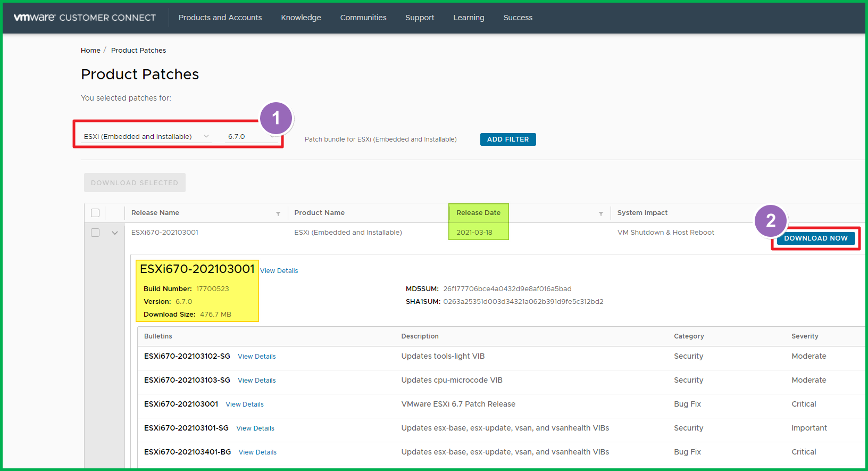This screenshot has height=471, width=868.
Task: Go to Home breadcrumb link
Action: [x=90, y=51]
